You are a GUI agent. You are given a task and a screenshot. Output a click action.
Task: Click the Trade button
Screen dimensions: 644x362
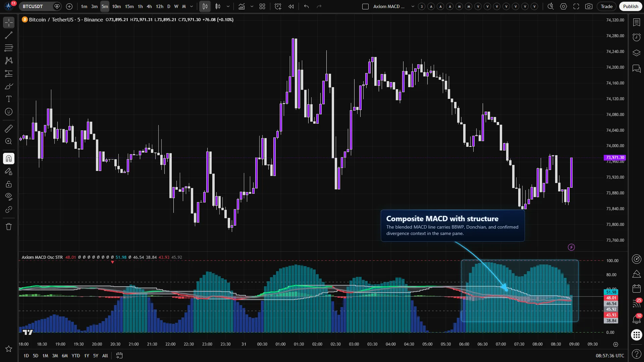(x=606, y=6)
